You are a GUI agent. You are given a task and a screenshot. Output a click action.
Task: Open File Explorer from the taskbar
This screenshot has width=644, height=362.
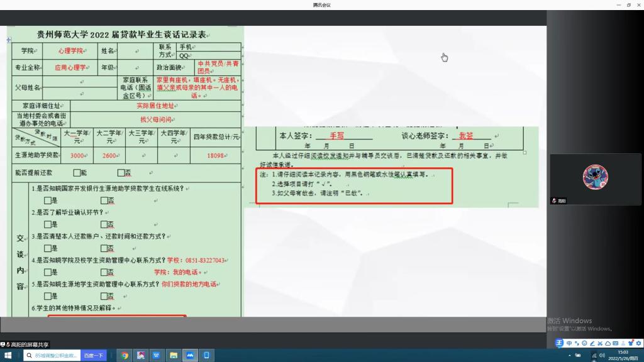tap(174, 356)
